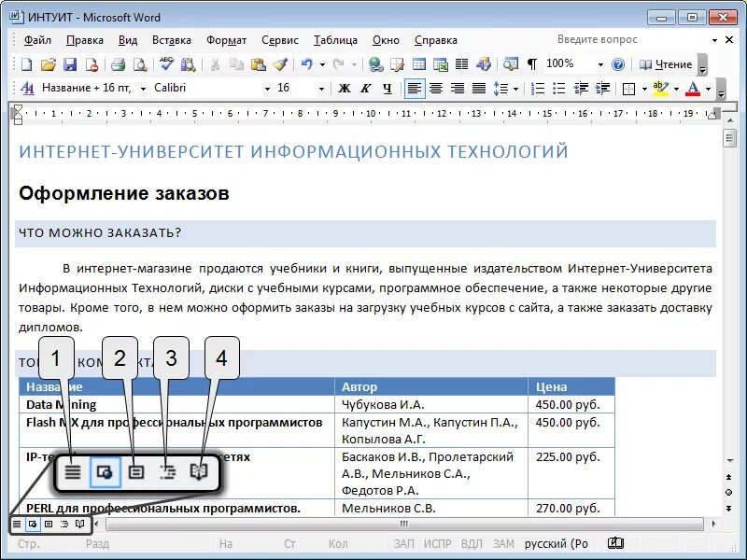This screenshot has width=747, height=560.
Task: Toggle ИСПР track changes indicator
Action: [x=437, y=544]
